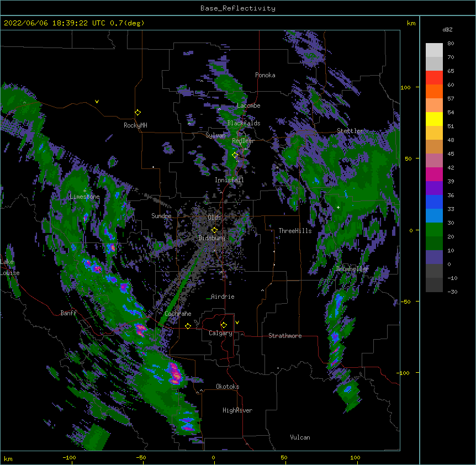Click the yellow radar site marker near Olds

point(214,230)
